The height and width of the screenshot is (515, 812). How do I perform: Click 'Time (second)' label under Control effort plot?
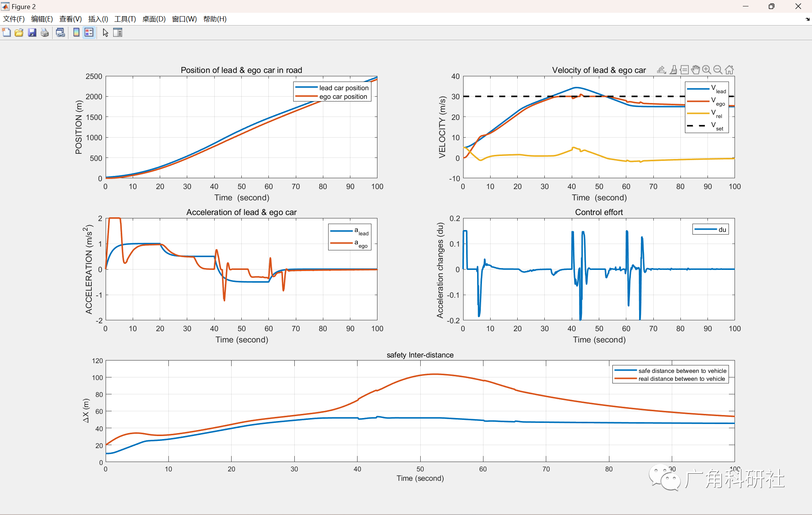[599, 340]
